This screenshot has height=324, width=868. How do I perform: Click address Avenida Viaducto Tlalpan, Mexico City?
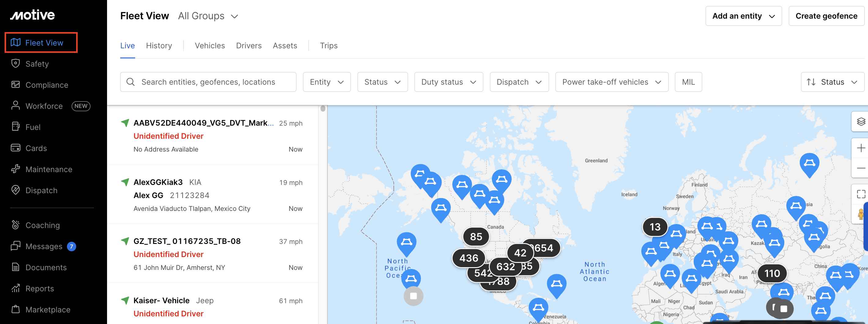click(192, 208)
